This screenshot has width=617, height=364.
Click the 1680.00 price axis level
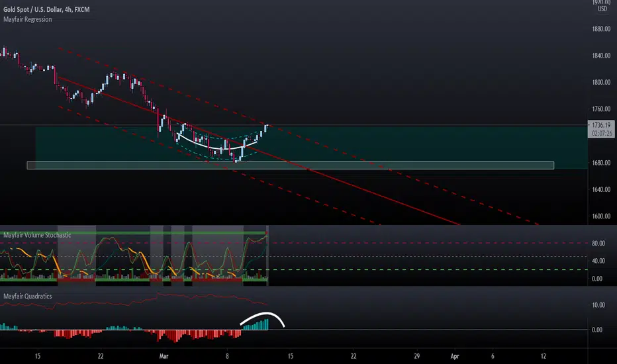coord(601,163)
